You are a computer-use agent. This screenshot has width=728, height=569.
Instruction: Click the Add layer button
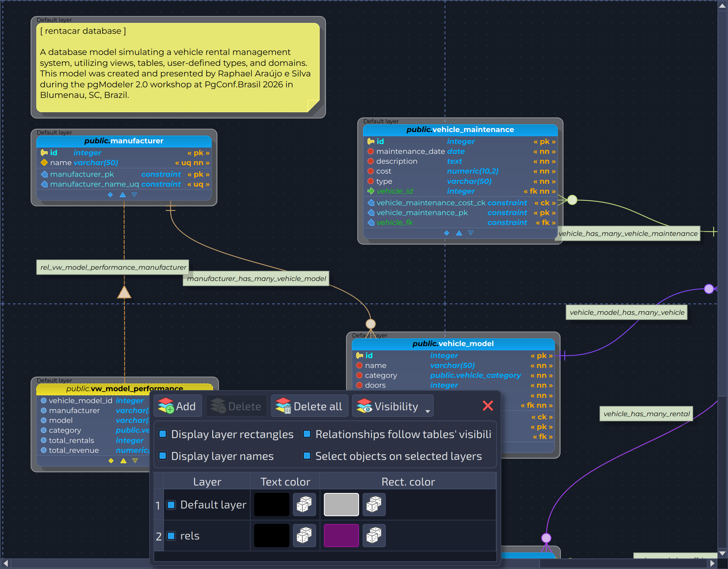coord(178,406)
